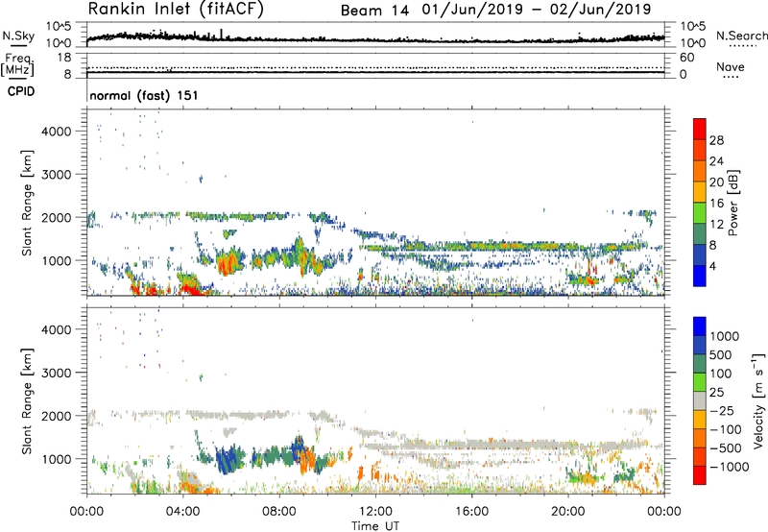Click the -25 tick on Velocity color bar
The height and width of the screenshot is (532, 768).
[x=721, y=411]
